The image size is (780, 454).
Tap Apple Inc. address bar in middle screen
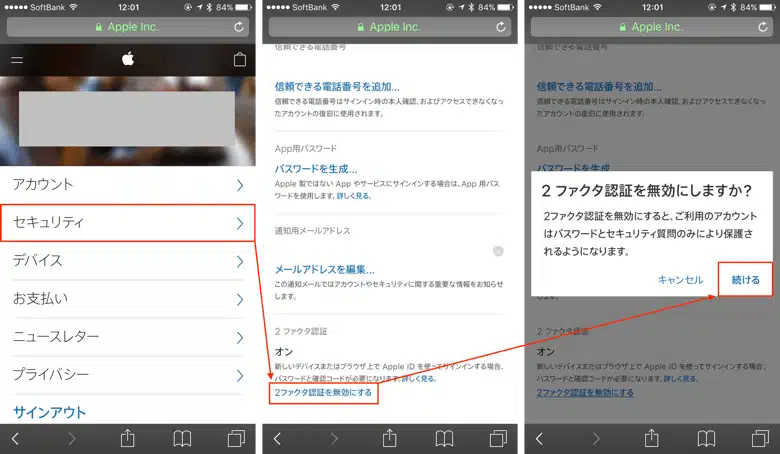(x=390, y=27)
